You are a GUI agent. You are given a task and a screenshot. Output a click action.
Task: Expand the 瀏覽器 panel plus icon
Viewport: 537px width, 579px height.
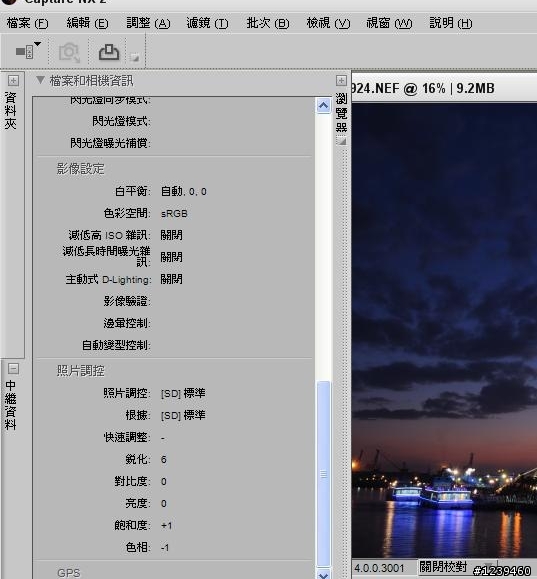pos(341,80)
